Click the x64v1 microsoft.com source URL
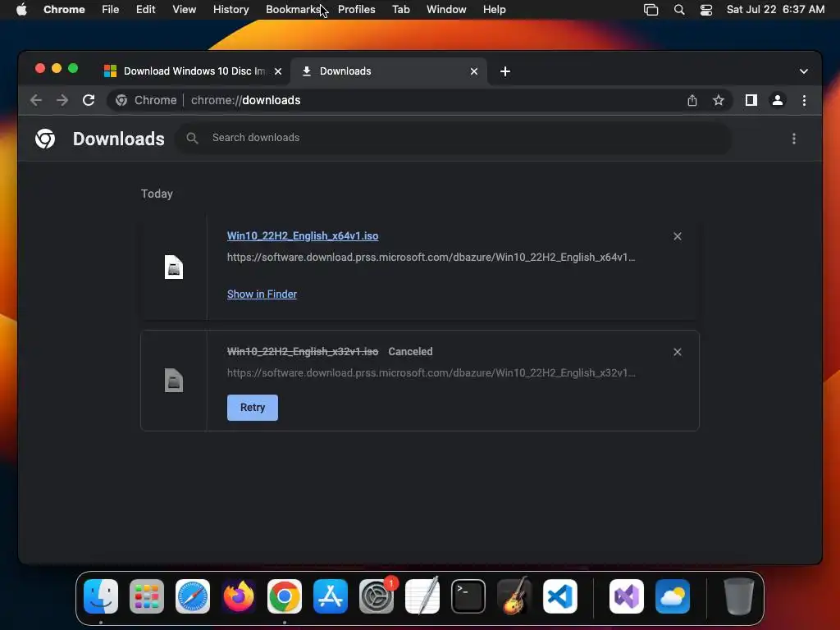Image resolution: width=840 pixels, height=630 pixels. tap(431, 257)
